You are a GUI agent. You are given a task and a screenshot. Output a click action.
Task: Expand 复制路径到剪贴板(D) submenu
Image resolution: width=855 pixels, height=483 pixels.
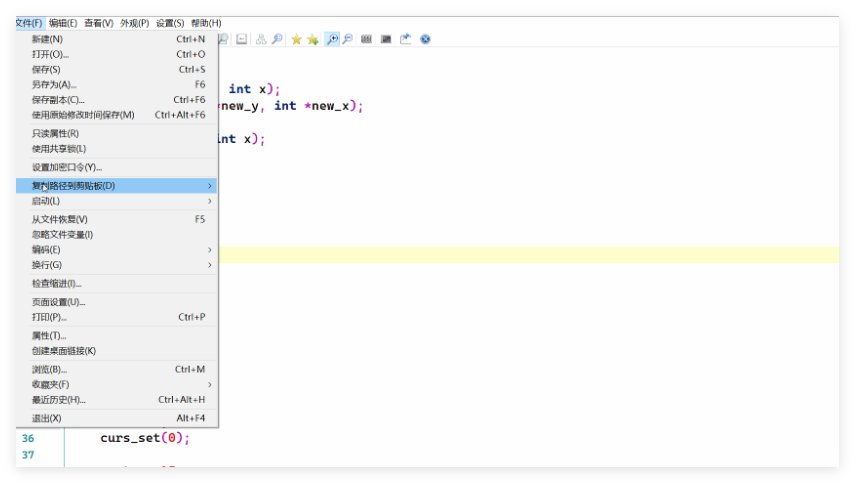click(x=117, y=186)
